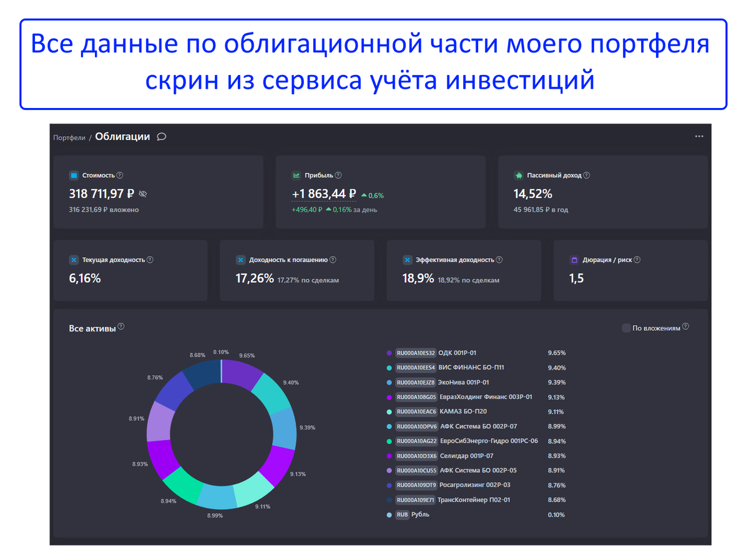Toggle the hide-value eye icon

click(x=142, y=194)
